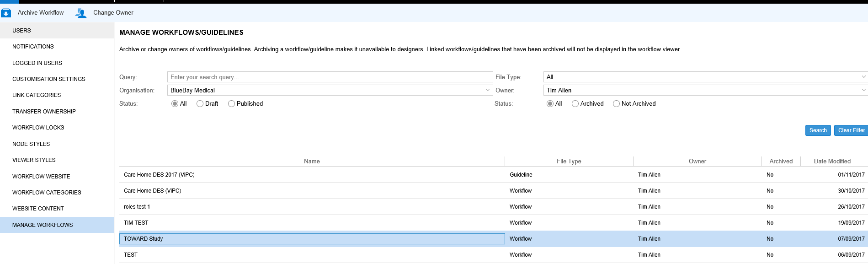Sort by the Date Modified column header
868x264 pixels.
pos(832,162)
